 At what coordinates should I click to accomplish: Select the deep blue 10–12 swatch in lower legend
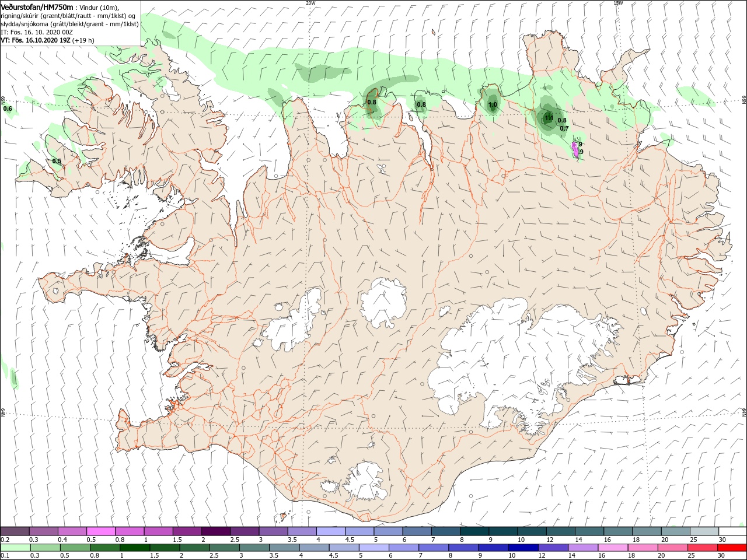[522, 548]
